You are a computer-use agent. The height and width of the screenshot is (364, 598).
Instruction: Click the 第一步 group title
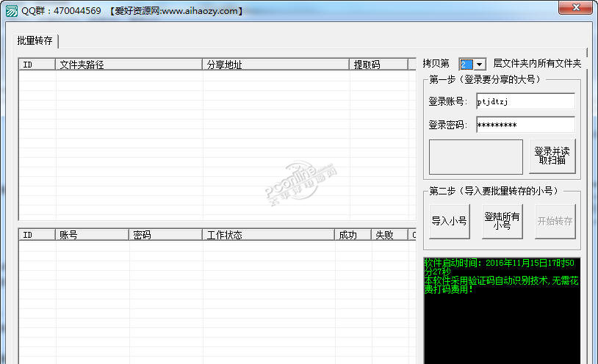pyautogui.click(x=484, y=79)
